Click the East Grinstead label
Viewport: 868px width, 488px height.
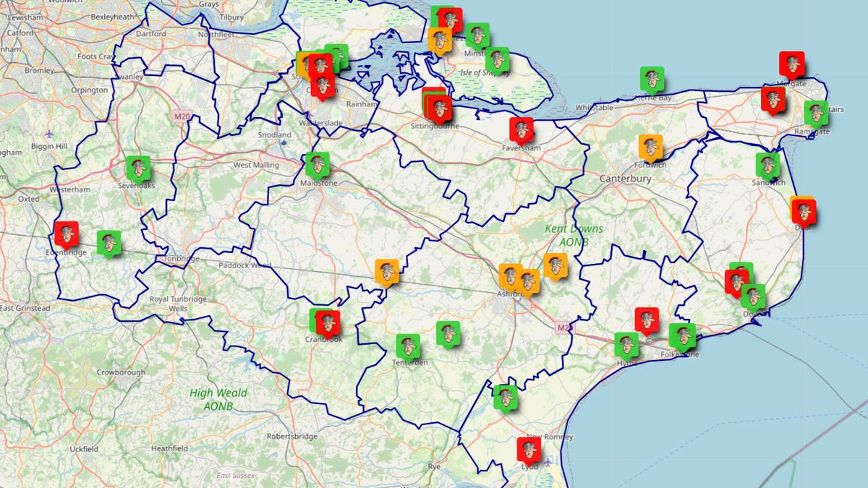click(25, 309)
